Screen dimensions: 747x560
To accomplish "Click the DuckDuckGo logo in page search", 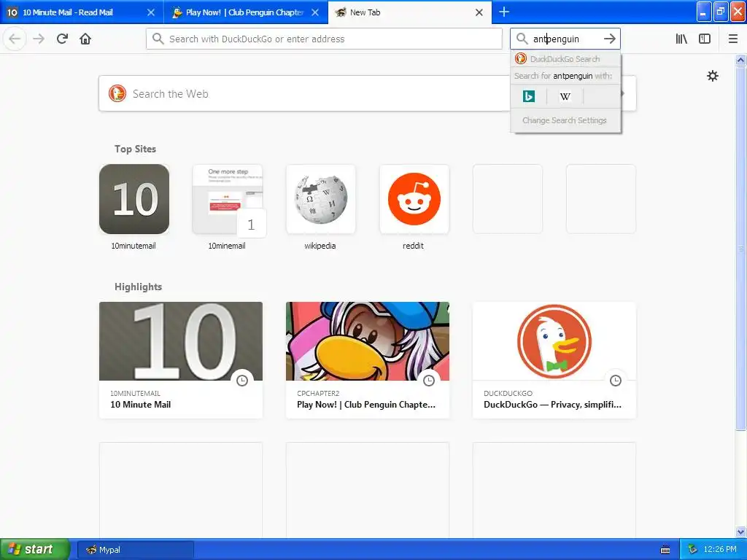I will tap(117, 93).
